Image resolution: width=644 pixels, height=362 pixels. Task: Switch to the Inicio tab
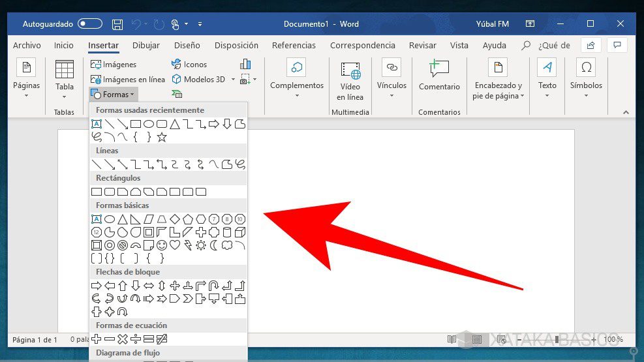coord(64,45)
